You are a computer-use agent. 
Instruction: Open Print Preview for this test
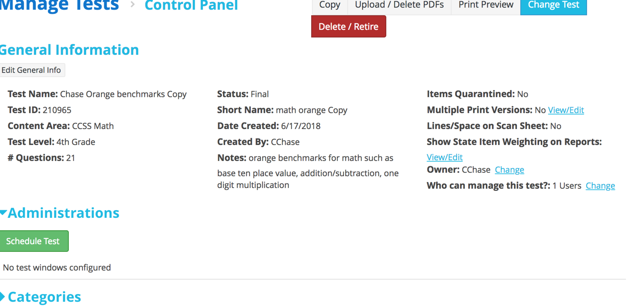point(486,6)
